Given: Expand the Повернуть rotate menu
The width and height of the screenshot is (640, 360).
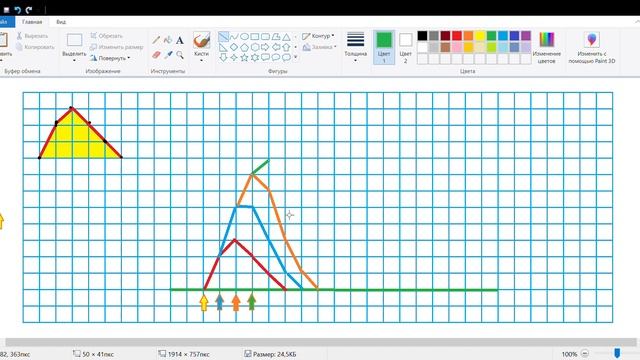Looking at the screenshot, I should (x=110, y=58).
